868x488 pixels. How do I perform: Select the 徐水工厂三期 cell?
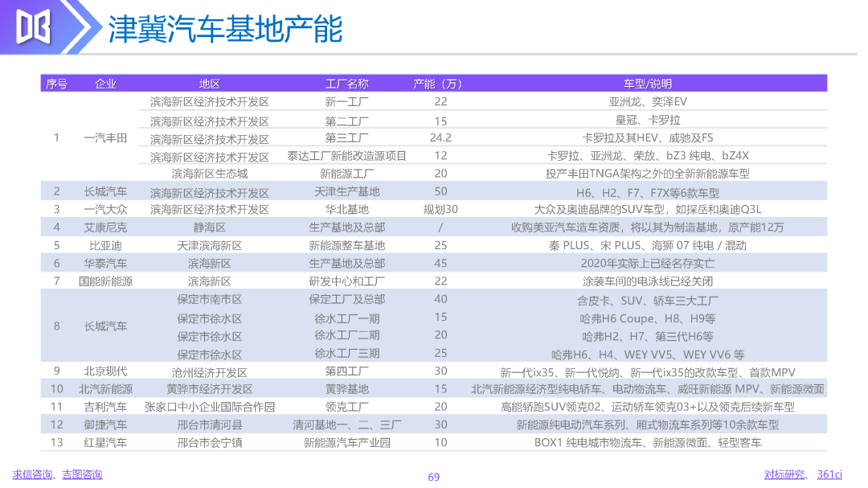click(346, 354)
